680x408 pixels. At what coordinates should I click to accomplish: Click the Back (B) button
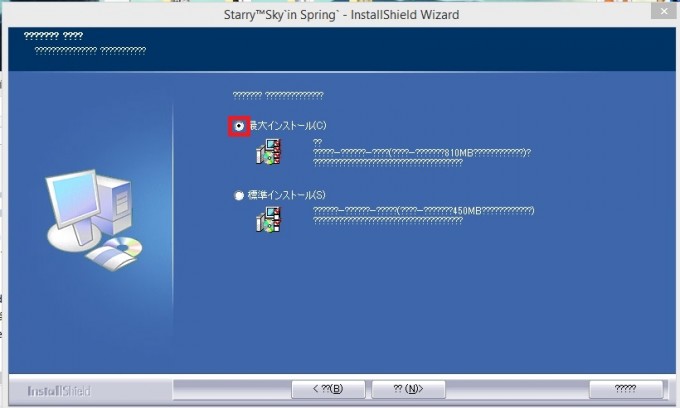pos(328,389)
